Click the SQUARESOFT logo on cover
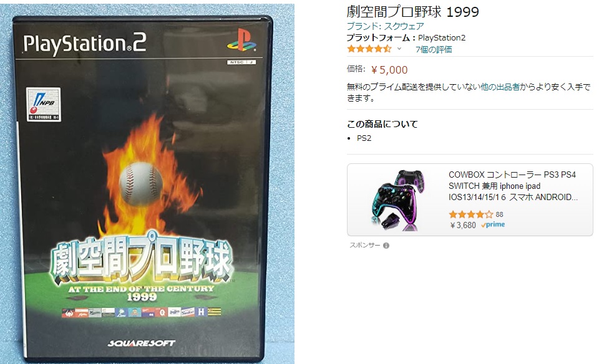The height and width of the screenshot is (364, 599). pos(142,343)
